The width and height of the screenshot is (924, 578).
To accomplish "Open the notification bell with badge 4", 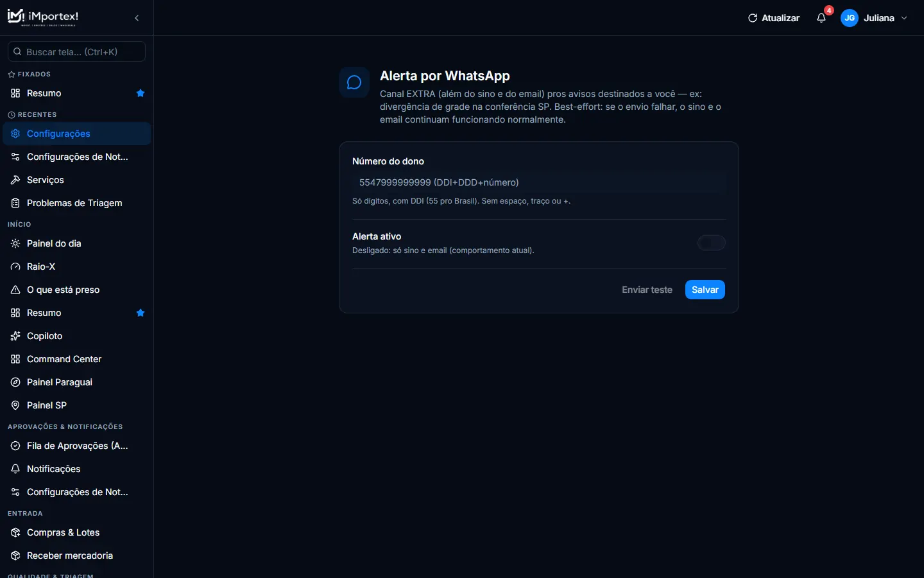I will click(x=821, y=18).
